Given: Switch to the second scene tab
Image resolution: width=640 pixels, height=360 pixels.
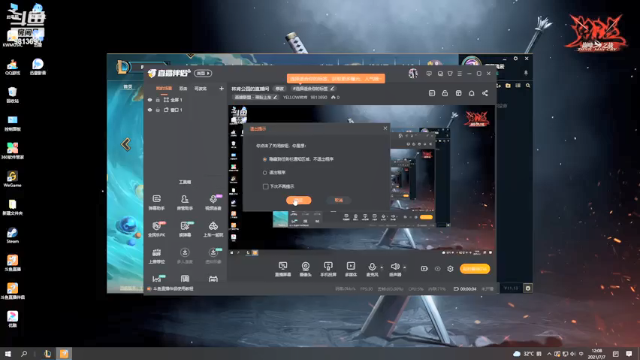Looking at the screenshot, I should [x=183, y=88].
